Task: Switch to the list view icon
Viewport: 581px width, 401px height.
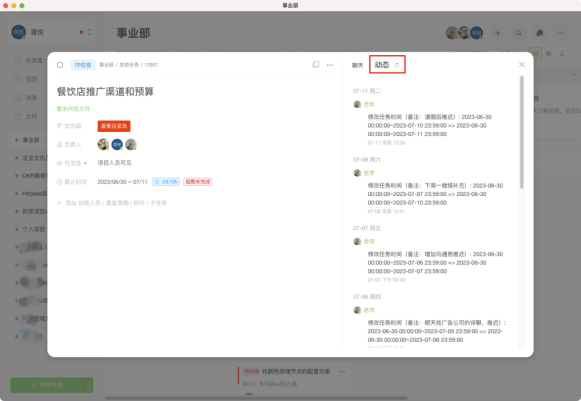Action: pos(548,53)
